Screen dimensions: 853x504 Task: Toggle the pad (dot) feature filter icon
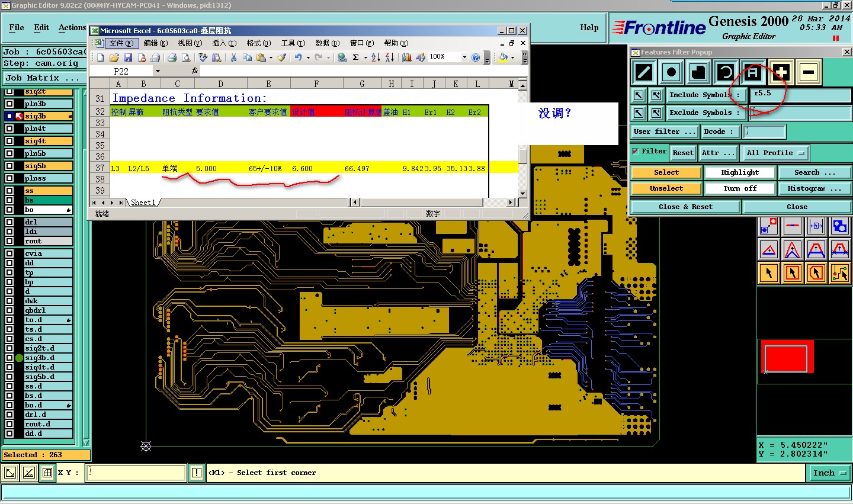pyautogui.click(x=671, y=73)
